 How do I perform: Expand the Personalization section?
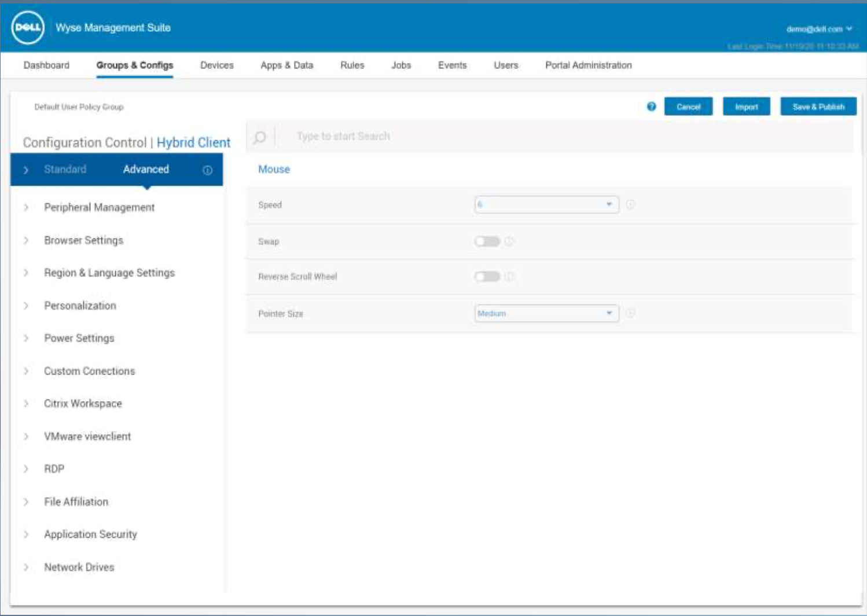pos(80,306)
